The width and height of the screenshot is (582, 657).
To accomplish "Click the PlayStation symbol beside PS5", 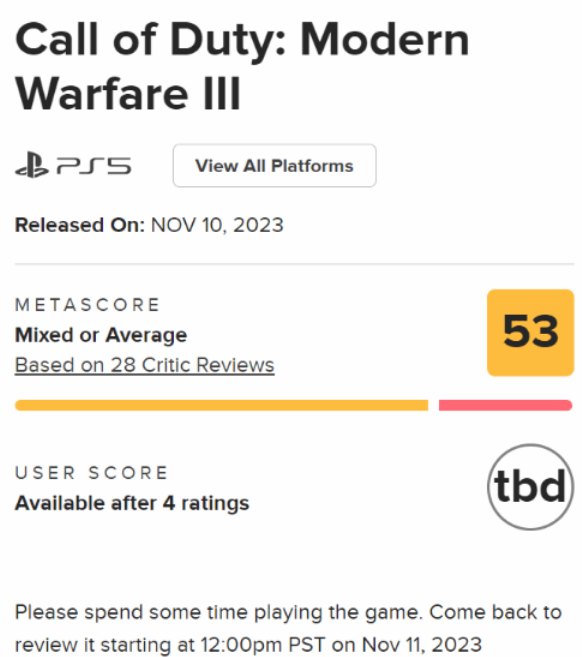I will click(x=32, y=166).
